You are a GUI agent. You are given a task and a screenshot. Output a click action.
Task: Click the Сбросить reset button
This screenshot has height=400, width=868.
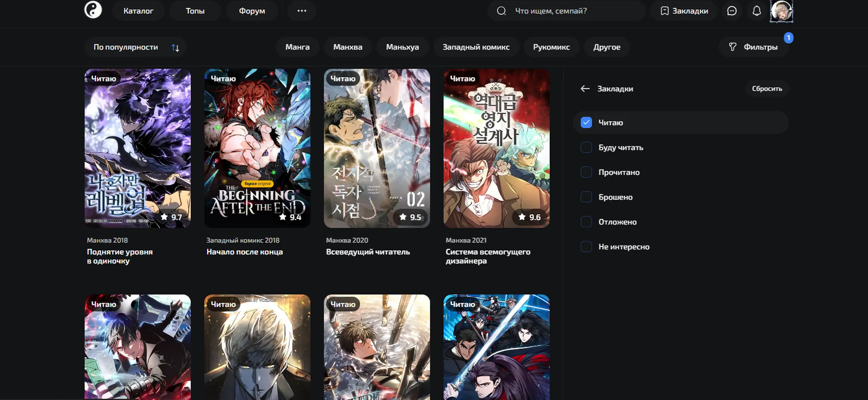point(767,89)
